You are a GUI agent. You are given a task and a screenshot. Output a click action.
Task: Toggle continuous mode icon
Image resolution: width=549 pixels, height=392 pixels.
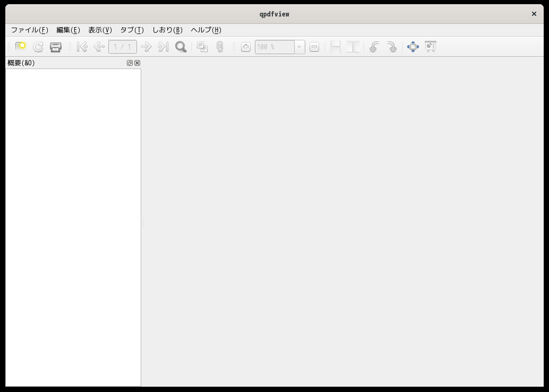336,47
